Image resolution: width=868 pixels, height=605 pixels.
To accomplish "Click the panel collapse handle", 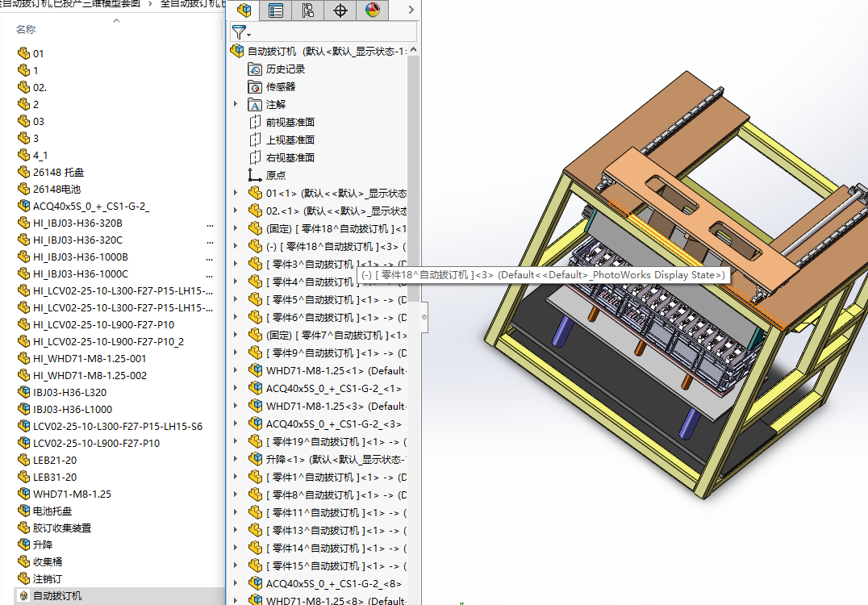I will point(424,317).
